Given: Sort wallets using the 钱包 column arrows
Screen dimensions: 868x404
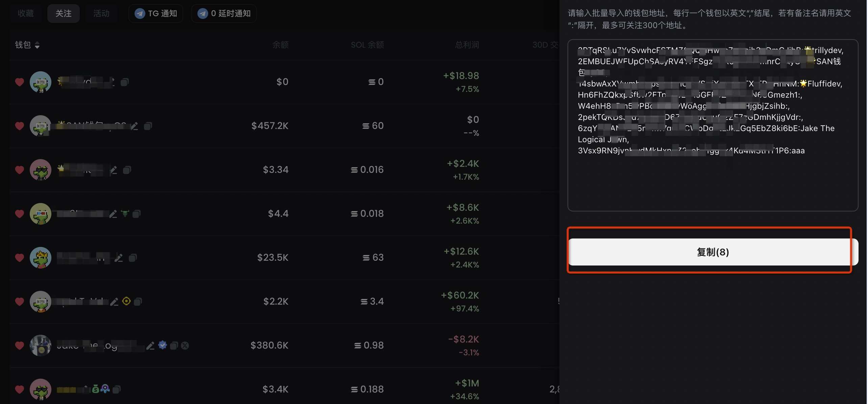Looking at the screenshot, I should 37,45.
